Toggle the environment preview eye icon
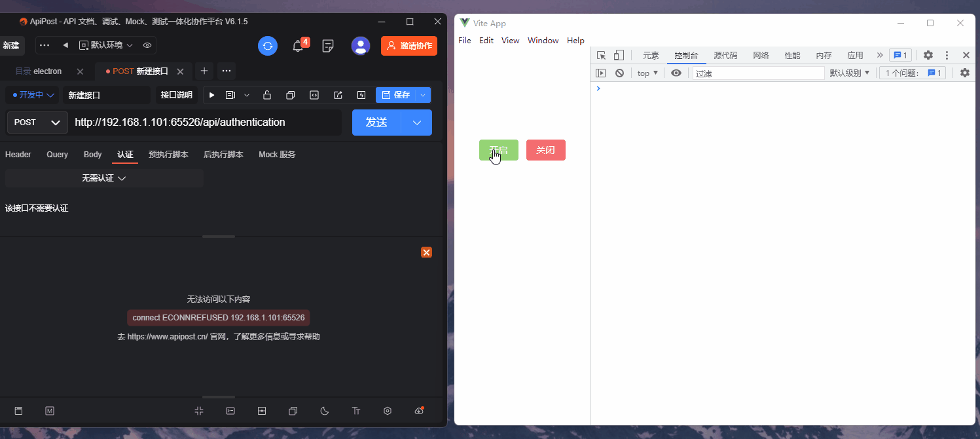 (147, 45)
